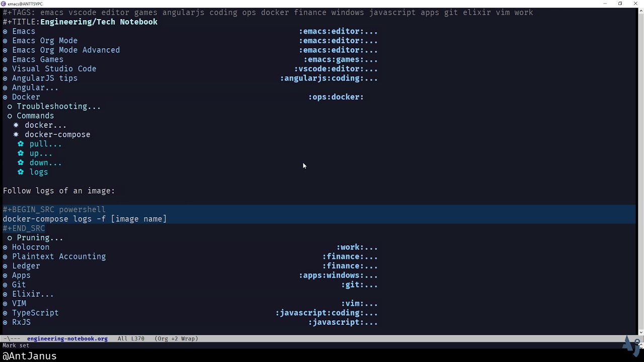The height and width of the screenshot is (362, 644).
Task: Click the flower bullet before logs
Action: (21, 172)
